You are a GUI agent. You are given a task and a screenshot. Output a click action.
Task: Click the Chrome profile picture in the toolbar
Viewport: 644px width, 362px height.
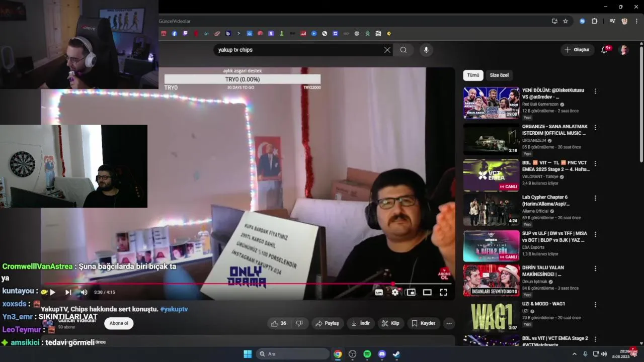coord(624,21)
